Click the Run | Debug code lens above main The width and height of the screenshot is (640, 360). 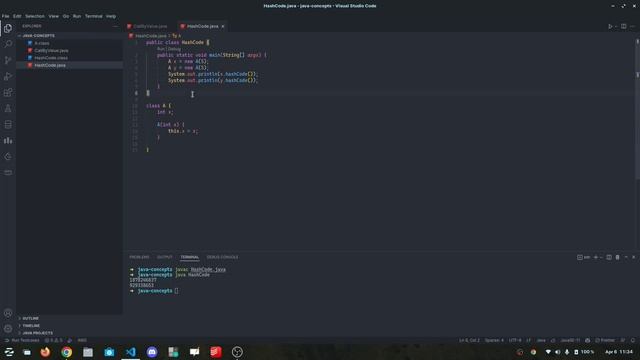169,49
